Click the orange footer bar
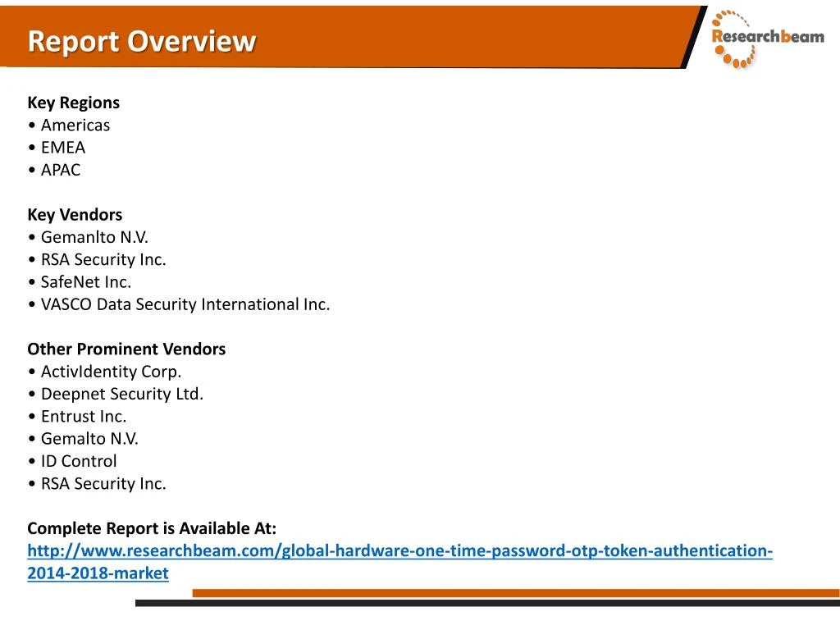This screenshot has width=840, height=630. tap(516, 593)
